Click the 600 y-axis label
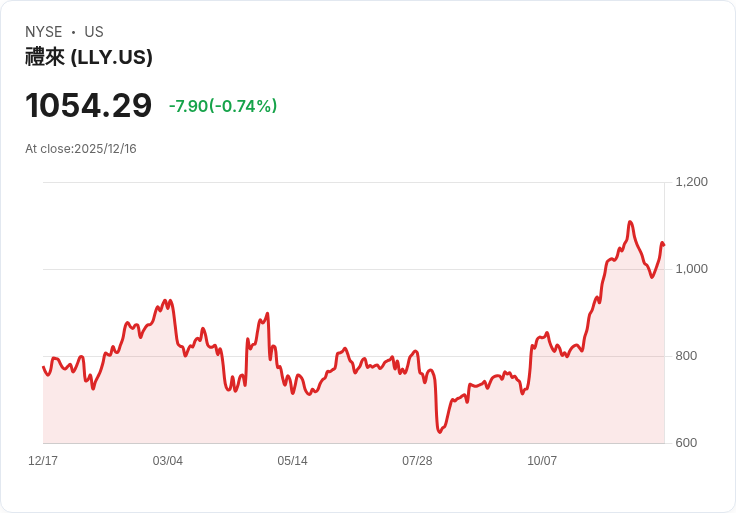Viewport: 736px width, 513px height. [x=686, y=443]
